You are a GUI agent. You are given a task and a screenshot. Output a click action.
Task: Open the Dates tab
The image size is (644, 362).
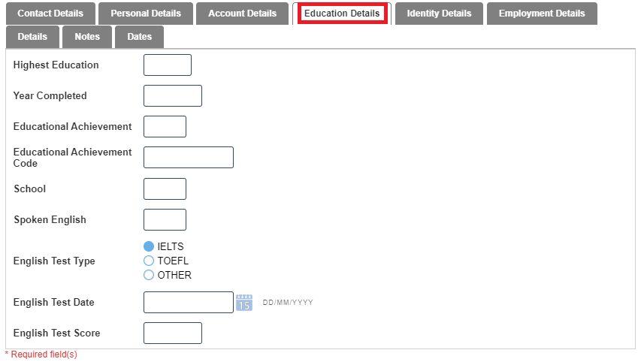[x=139, y=37]
